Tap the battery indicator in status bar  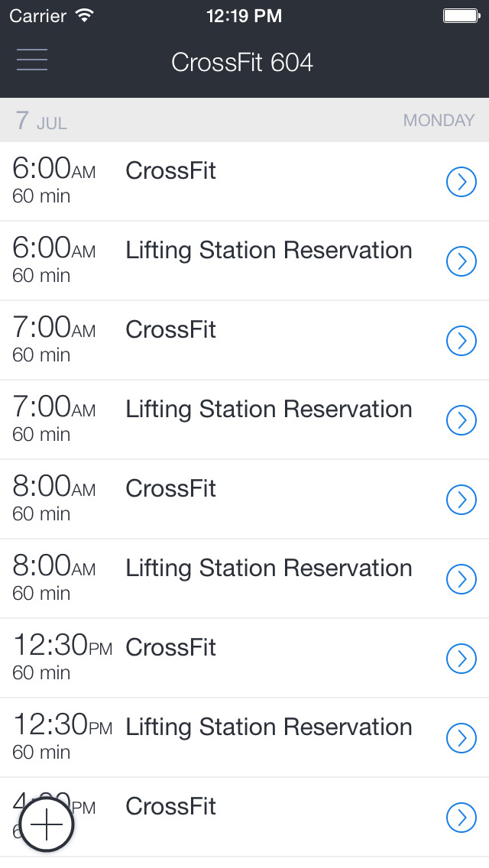[x=461, y=15]
